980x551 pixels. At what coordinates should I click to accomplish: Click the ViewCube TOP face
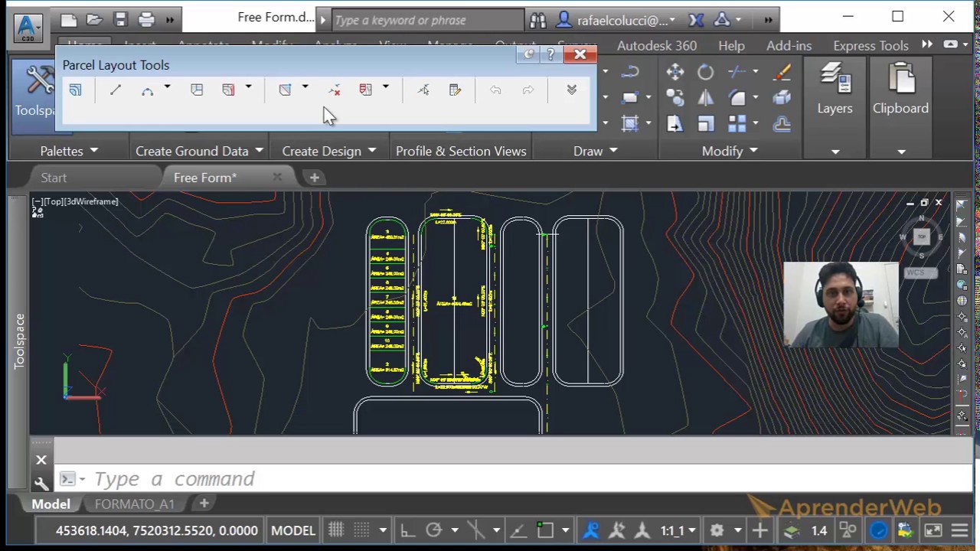[x=922, y=237]
